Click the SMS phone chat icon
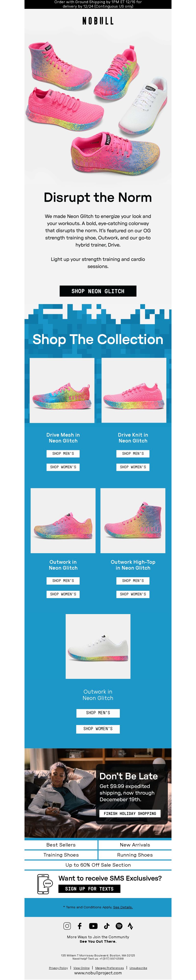Screen dimensions: 196x980 click(x=45, y=884)
